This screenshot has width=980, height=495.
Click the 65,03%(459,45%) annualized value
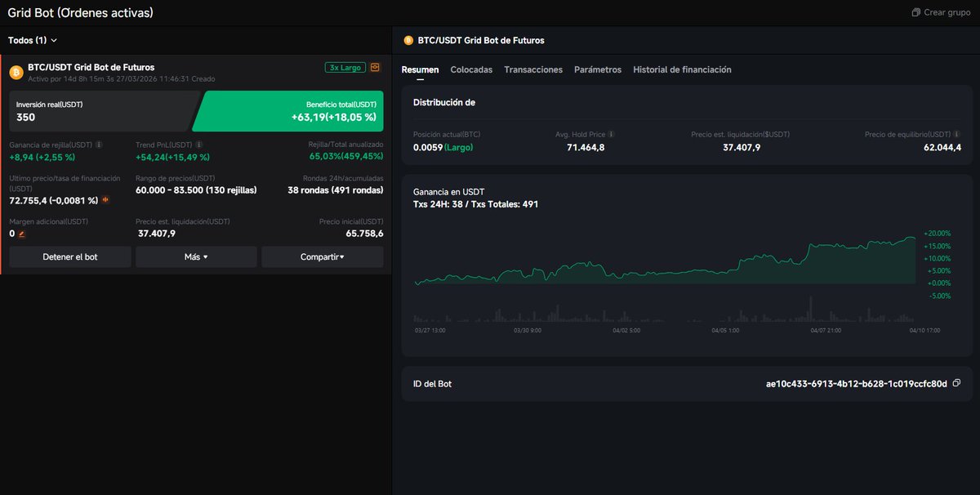(x=346, y=156)
